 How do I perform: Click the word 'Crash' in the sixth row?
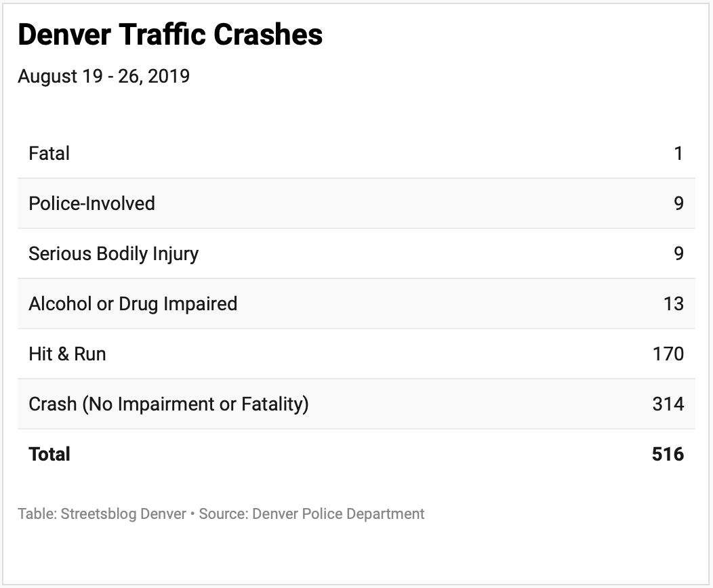(52, 404)
